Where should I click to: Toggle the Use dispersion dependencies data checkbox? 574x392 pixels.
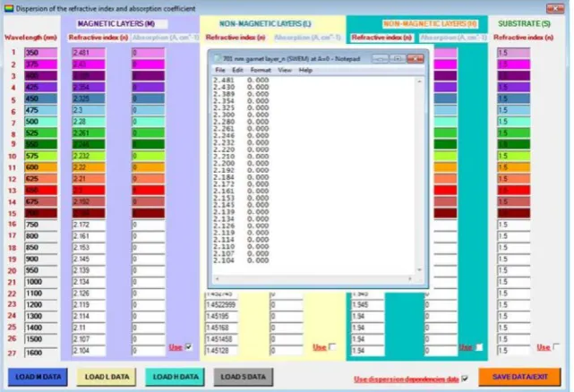pos(465,379)
